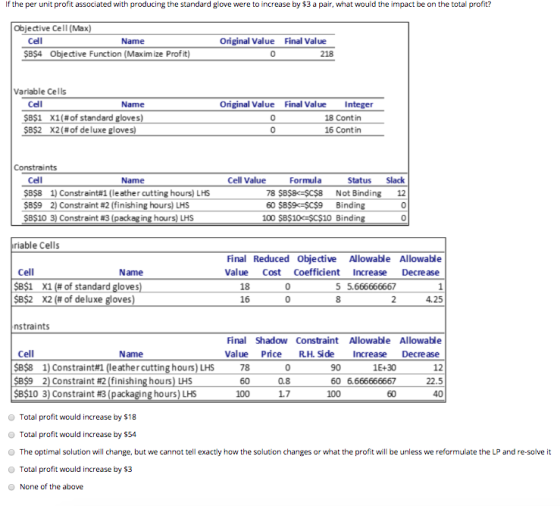Click the 1E+30 allowable increase cell
This screenshot has width=560, height=506.
pos(385,367)
